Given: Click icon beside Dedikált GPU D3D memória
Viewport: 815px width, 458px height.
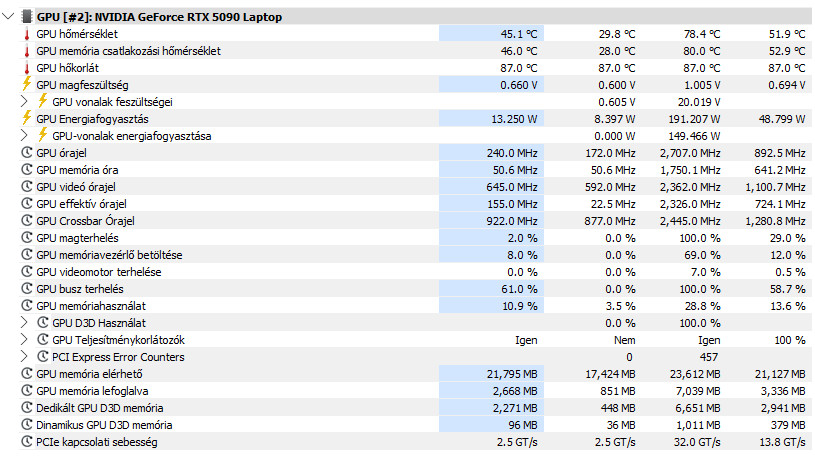Looking at the screenshot, I should 27,408.
